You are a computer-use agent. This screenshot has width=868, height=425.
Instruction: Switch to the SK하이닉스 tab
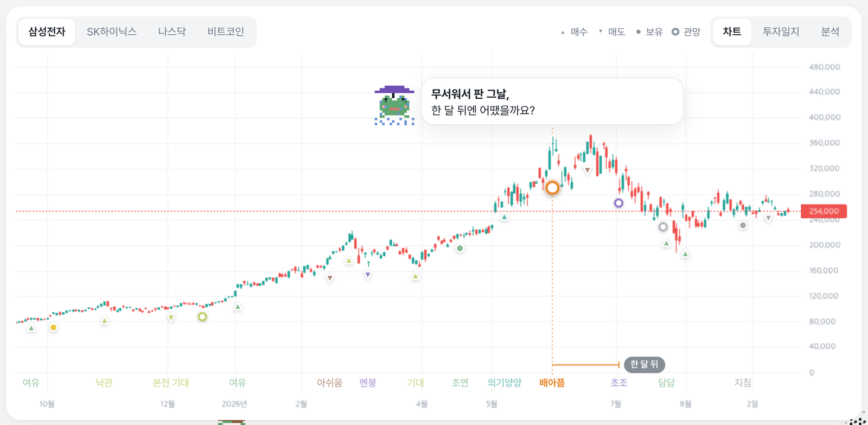[112, 32]
